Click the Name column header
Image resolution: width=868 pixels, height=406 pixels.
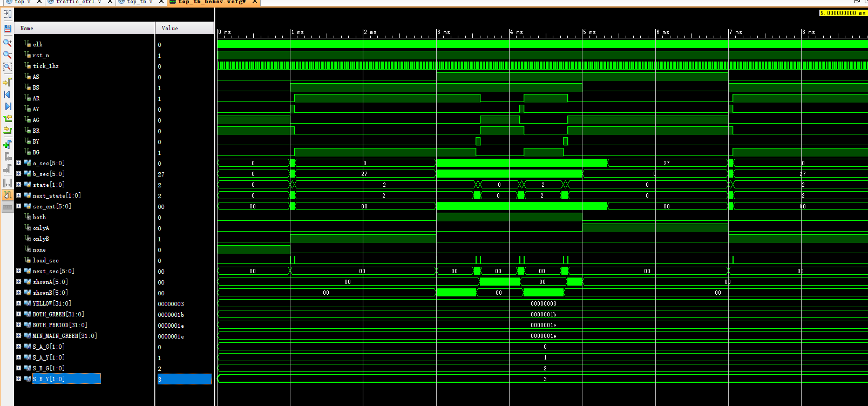(85, 28)
